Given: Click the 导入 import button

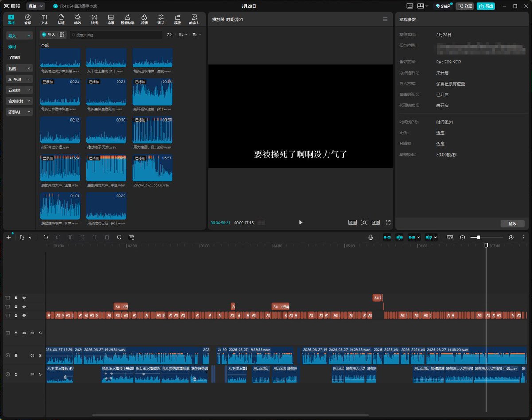Looking at the screenshot, I should [x=49, y=35].
